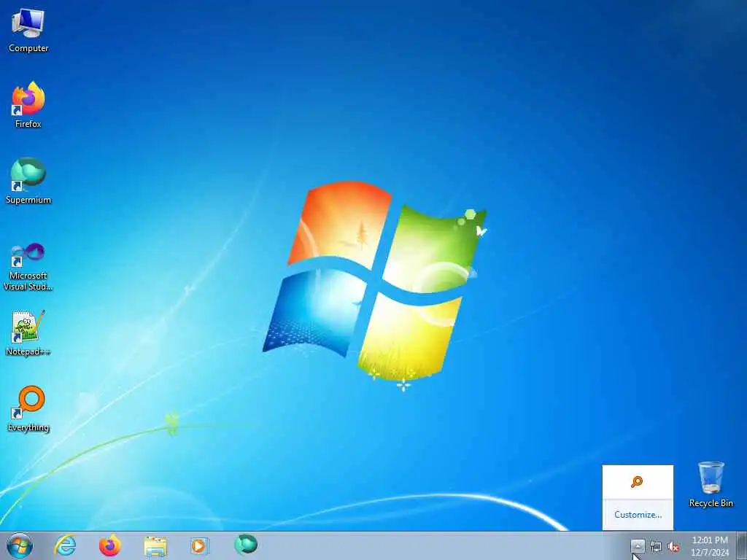
Task: Select the Firefox desktop shortcut
Action: (x=28, y=105)
